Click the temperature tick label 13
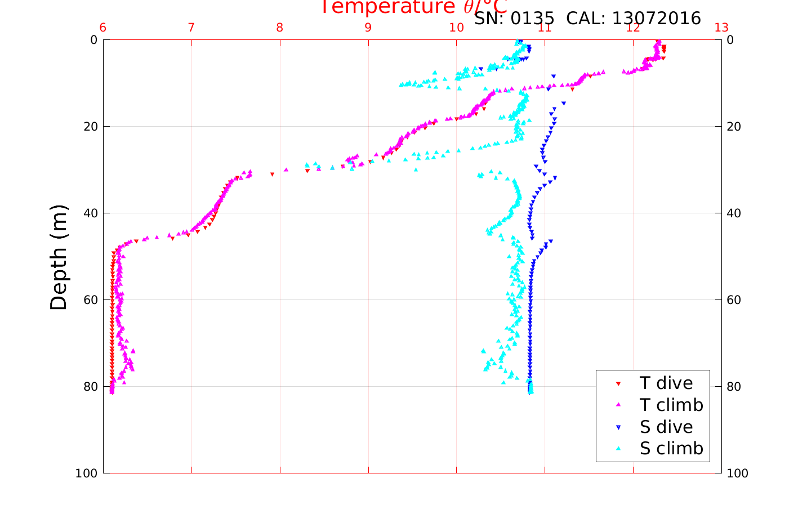The height and width of the screenshot is (532, 798). coord(721,28)
